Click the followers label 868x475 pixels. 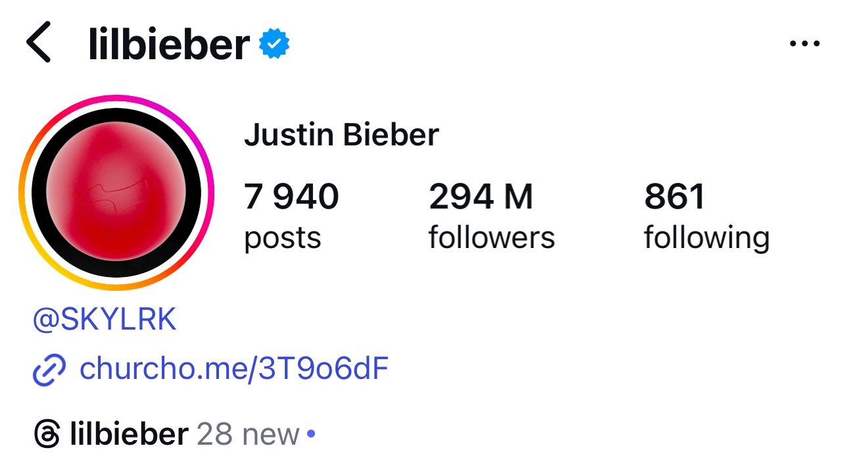click(x=491, y=238)
